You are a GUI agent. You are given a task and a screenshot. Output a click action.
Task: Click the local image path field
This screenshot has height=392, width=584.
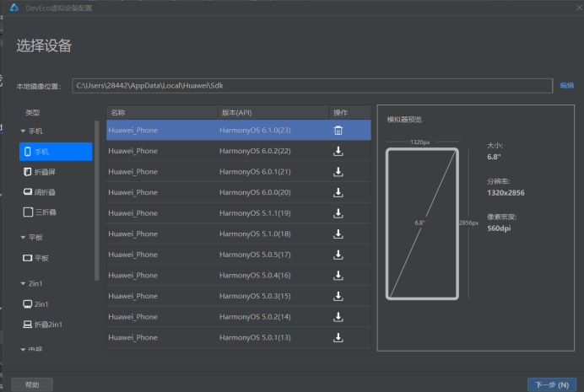click(312, 85)
